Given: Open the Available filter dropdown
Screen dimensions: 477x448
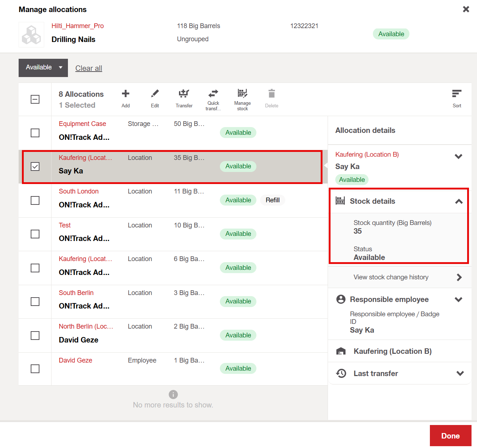Looking at the screenshot, I should click(x=43, y=68).
